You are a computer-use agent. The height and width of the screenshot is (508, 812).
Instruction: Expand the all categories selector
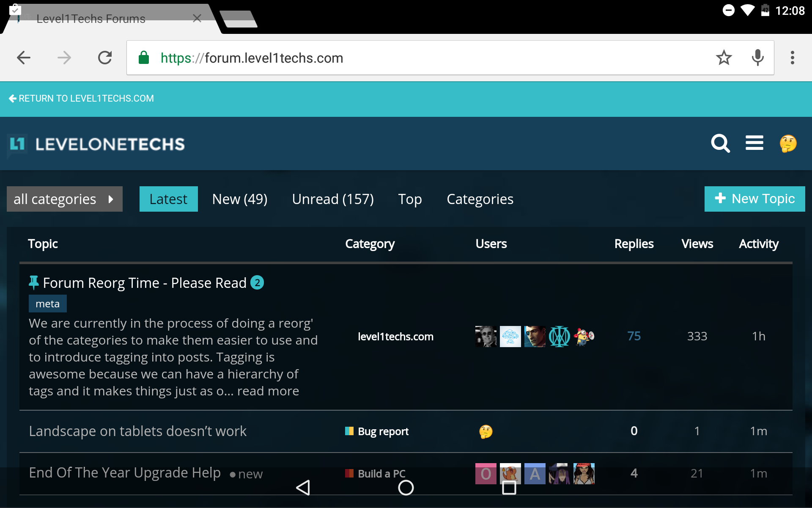64,199
